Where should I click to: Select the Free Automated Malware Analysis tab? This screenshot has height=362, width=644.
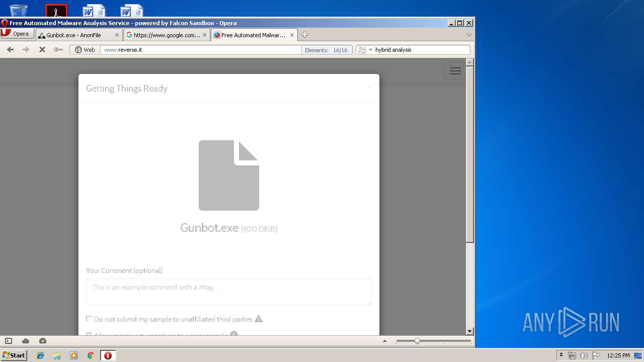[x=253, y=35]
